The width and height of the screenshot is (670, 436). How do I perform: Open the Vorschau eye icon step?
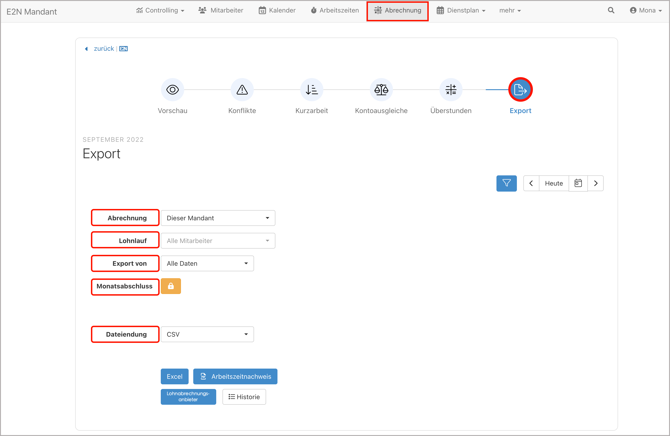click(x=172, y=90)
